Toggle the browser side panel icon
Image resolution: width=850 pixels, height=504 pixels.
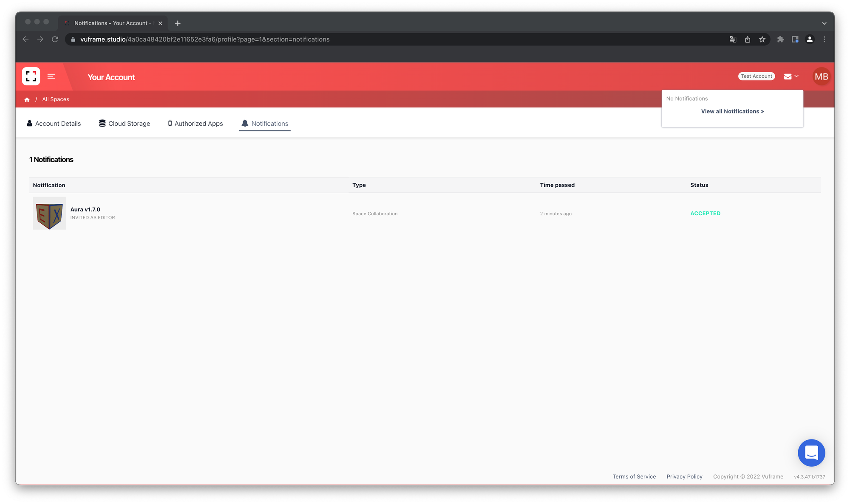pyautogui.click(x=795, y=39)
